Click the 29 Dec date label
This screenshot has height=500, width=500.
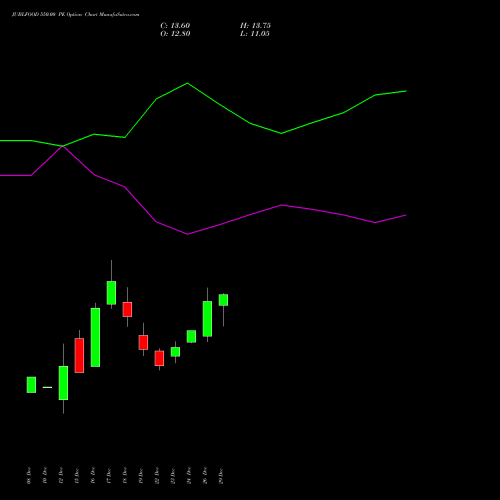tap(221, 476)
